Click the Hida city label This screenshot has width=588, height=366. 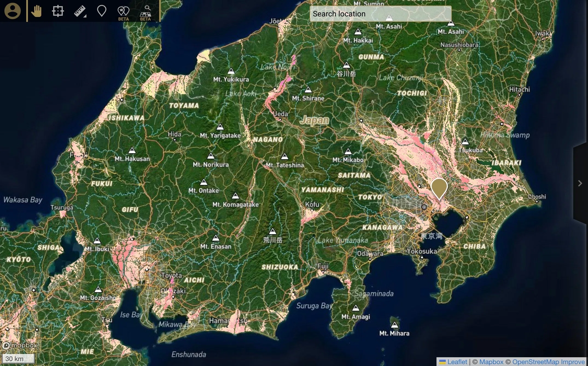tap(174, 134)
